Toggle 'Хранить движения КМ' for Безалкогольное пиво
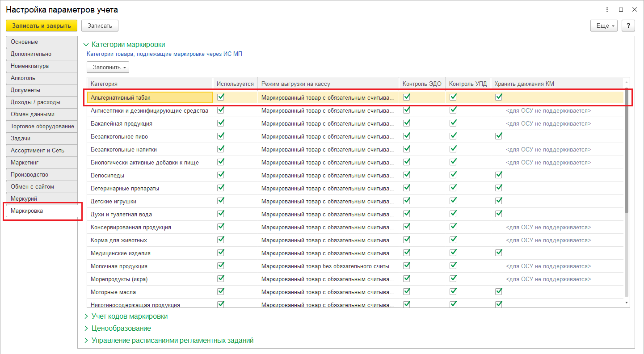This screenshot has height=354, width=644. click(x=499, y=136)
